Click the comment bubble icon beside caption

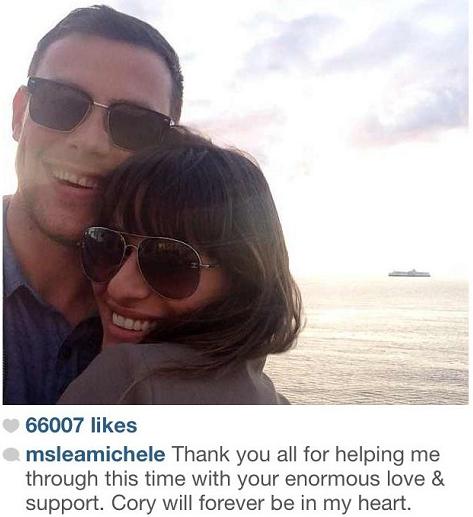[x=11, y=455]
